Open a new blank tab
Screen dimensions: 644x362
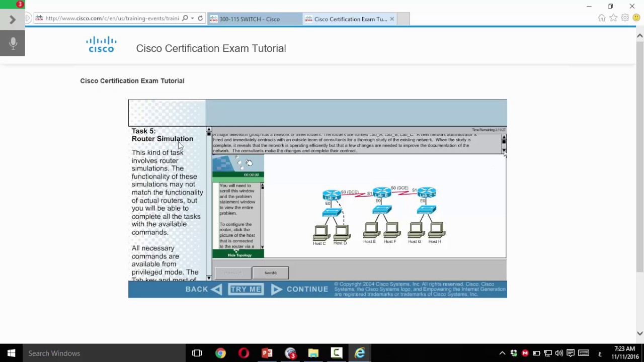[x=404, y=19]
